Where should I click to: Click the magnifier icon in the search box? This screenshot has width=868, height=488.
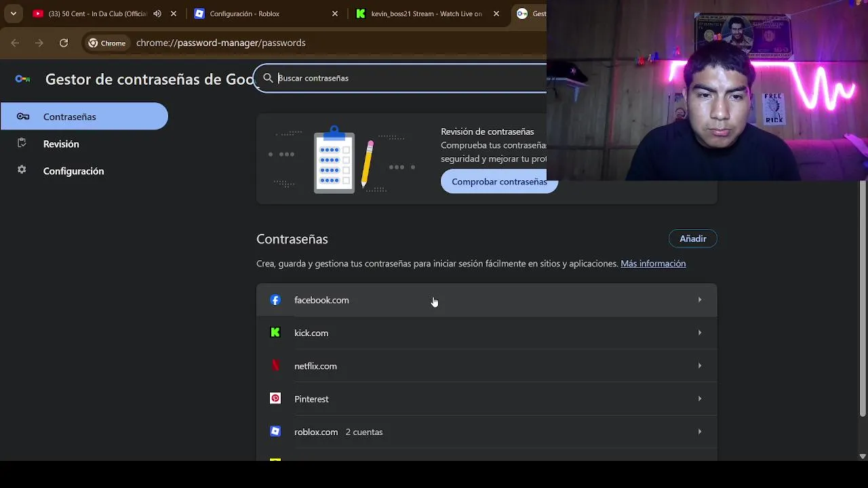pos(268,78)
